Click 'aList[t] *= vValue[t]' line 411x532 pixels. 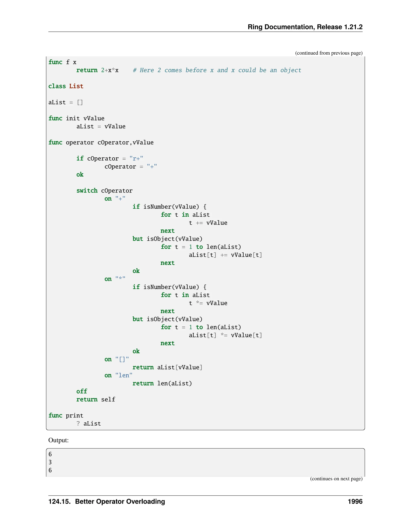coord(225,335)
